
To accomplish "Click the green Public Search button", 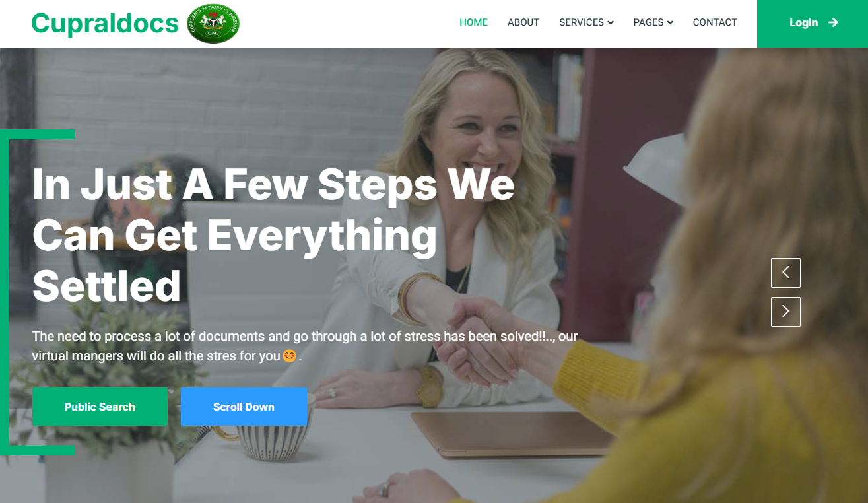I will [x=100, y=407].
